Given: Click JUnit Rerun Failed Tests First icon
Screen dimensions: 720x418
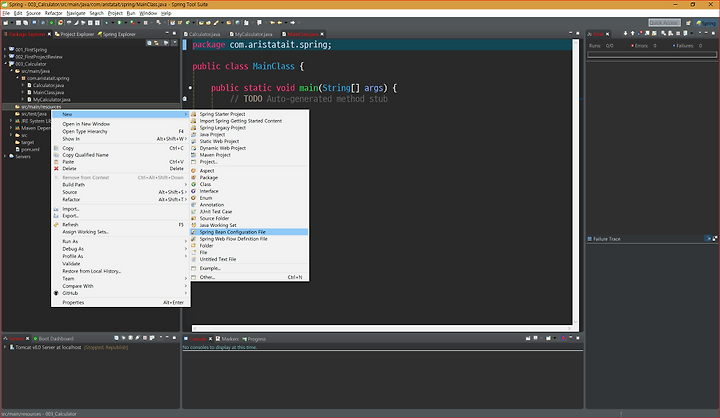Looking at the screenshot, I should tap(670, 34).
